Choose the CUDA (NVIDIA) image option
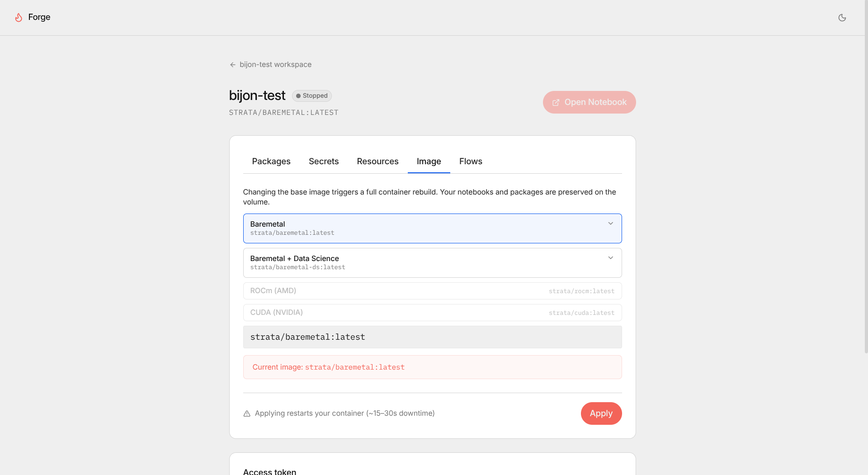Image resolution: width=868 pixels, height=475 pixels. coord(433,313)
